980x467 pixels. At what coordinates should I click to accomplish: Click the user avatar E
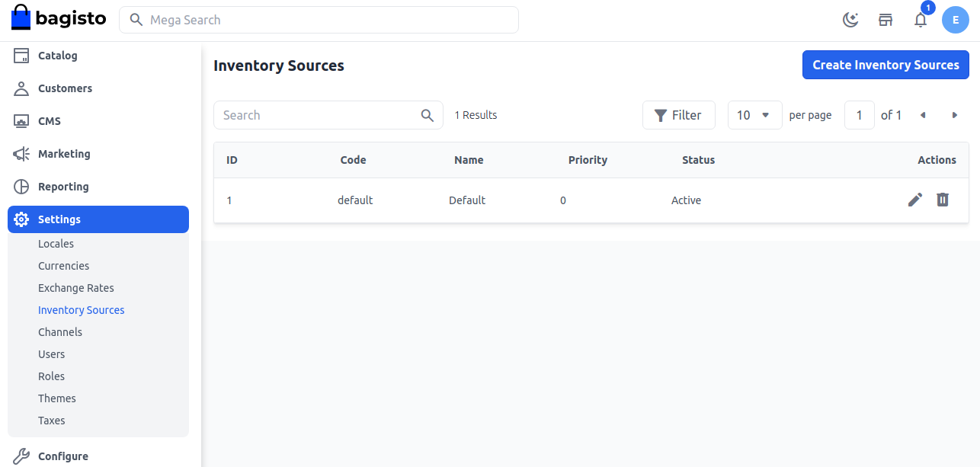pos(956,20)
